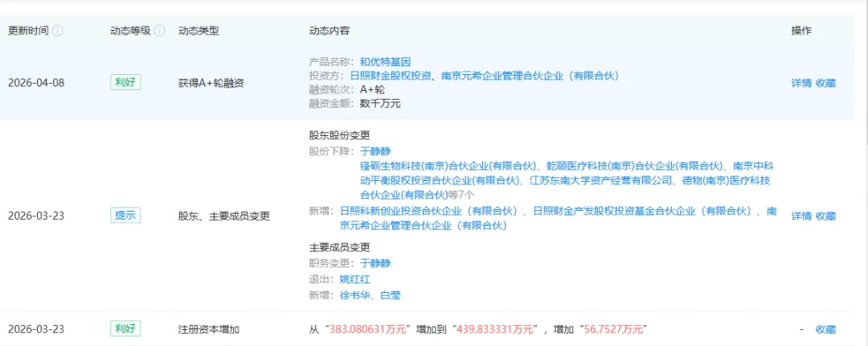
Task: Open new member 徐书华 link
Action: 355,295
